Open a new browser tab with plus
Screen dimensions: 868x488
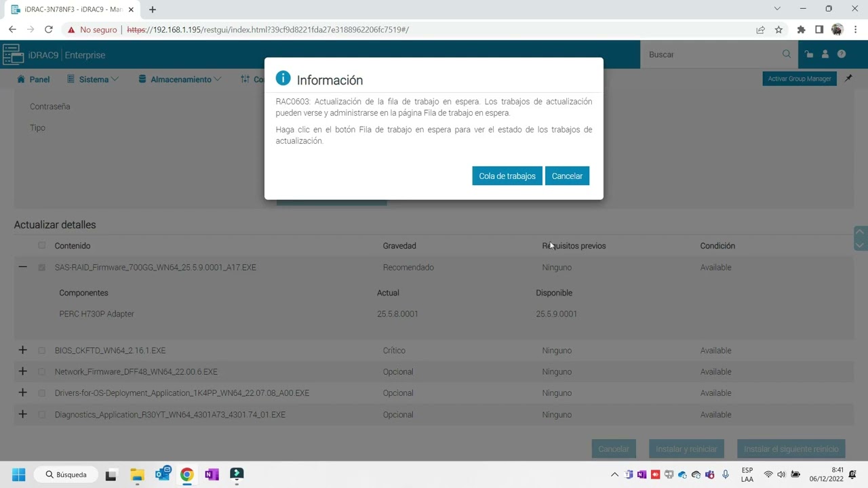[x=153, y=9]
